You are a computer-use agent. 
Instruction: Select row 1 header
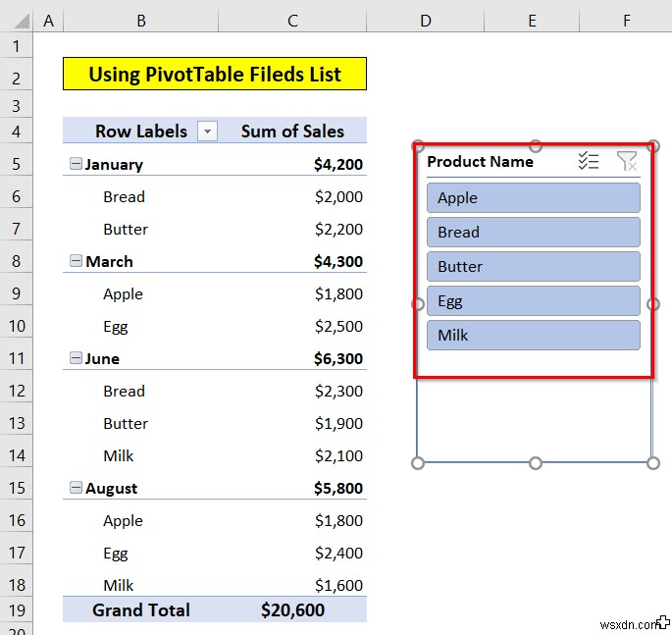pyautogui.click(x=17, y=46)
